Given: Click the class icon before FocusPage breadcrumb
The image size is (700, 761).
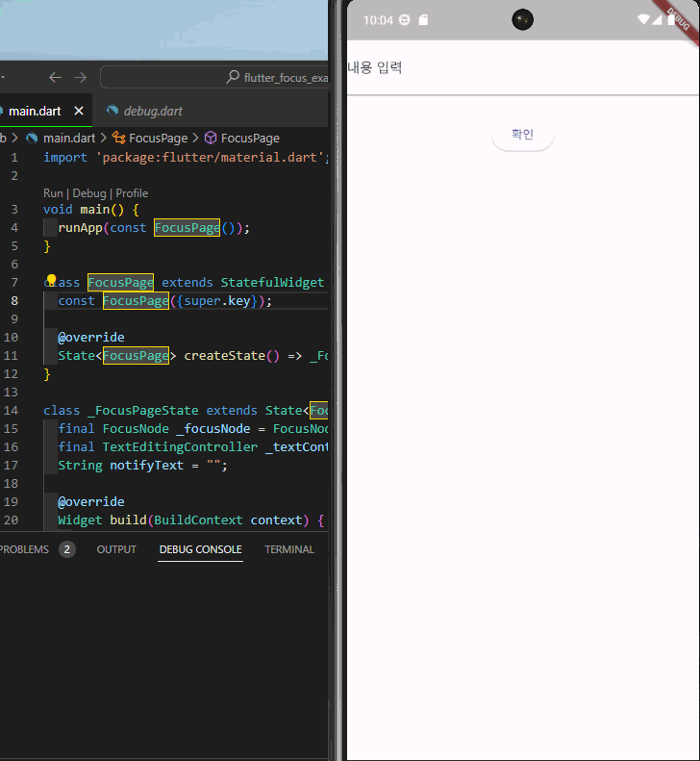Looking at the screenshot, I should 119,138.
